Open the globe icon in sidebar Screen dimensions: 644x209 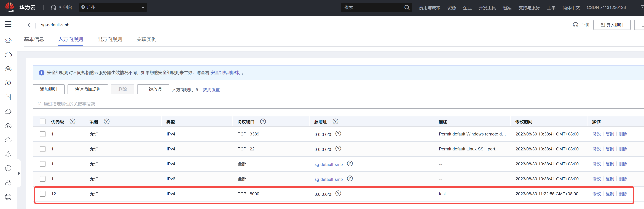coord(8,197)
